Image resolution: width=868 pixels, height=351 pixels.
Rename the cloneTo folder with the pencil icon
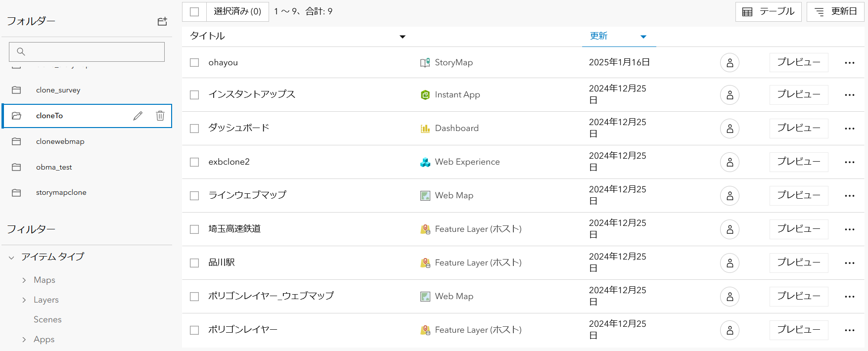138,116
